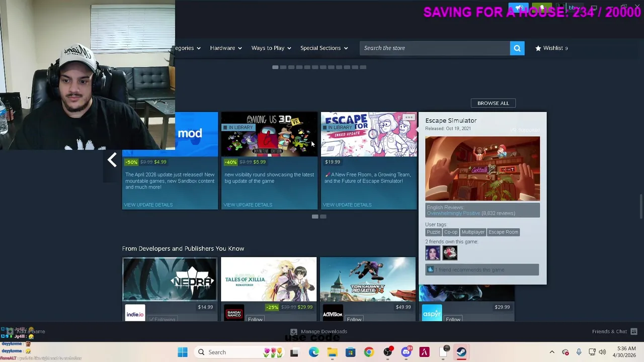
Task: Open the Tony Hawk's Pro Skater 3+4 thumbnail
Action: pos(368,280)
